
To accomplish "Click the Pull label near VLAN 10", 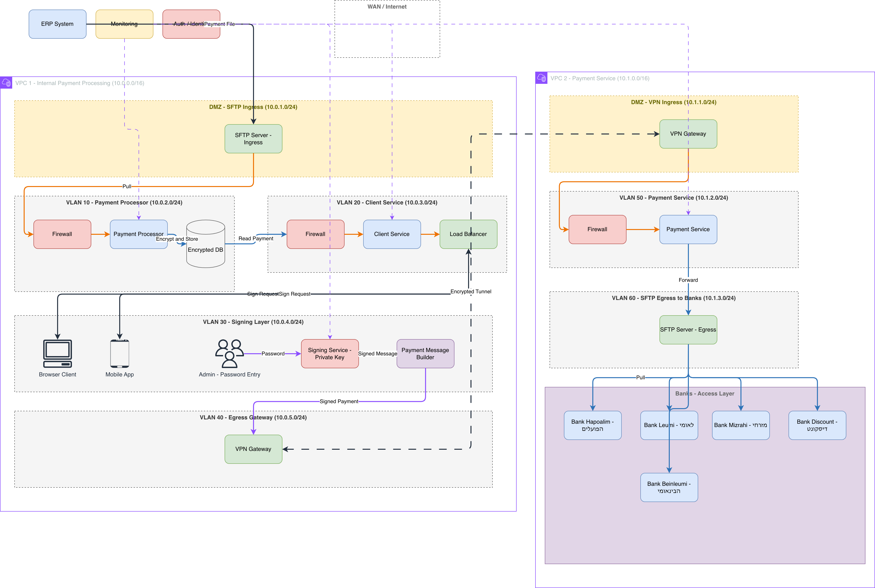I will (x=127, y=186).
